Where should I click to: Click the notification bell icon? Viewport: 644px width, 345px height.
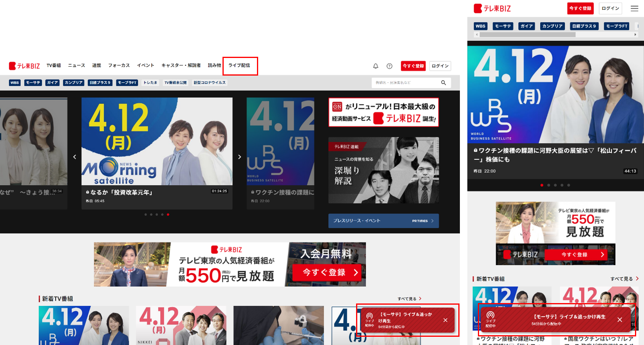[375, 66]
